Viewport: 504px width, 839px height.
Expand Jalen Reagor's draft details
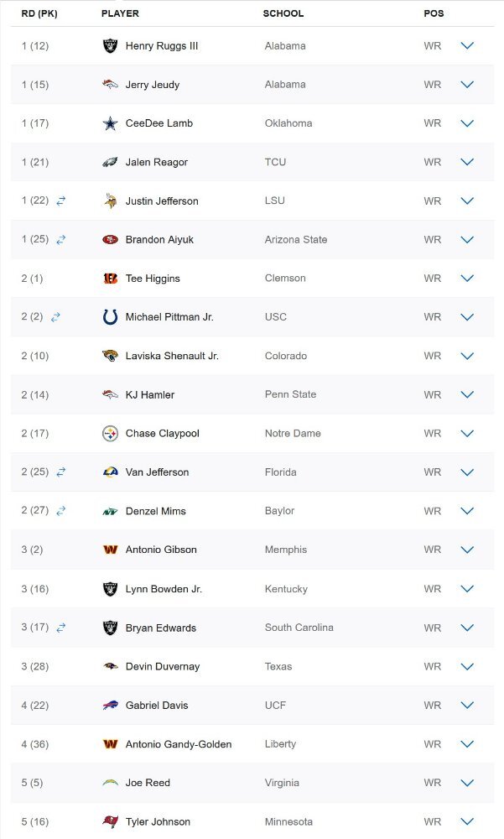pos(467,162)
